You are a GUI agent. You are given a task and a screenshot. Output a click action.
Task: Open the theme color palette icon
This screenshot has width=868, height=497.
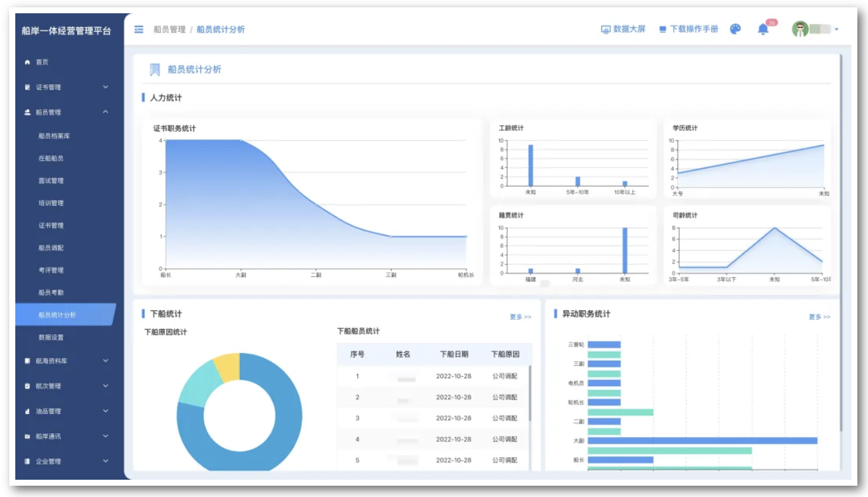click(735, 29)
